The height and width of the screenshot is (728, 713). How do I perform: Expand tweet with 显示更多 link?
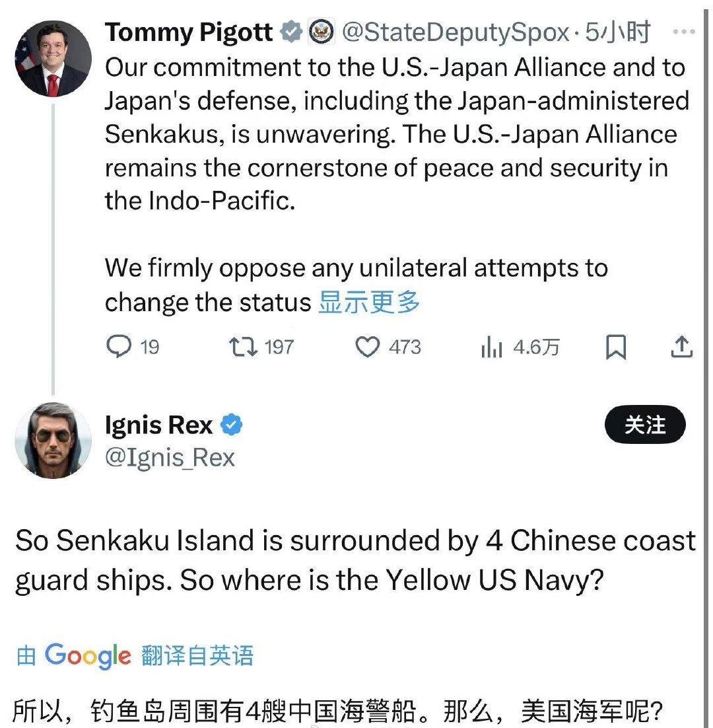(369, 302)
